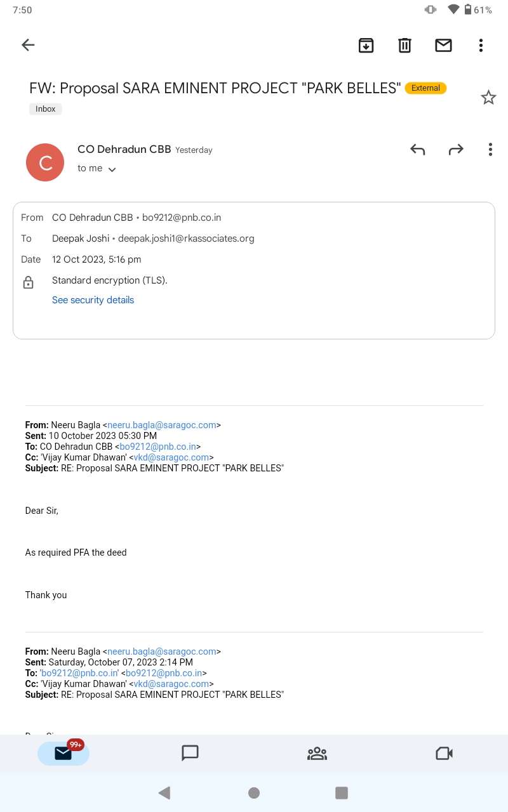Image resolution: width=508 pixels, height=812 pixels.
Task: Switch to the Spaces tab
Action: (317, 753)
